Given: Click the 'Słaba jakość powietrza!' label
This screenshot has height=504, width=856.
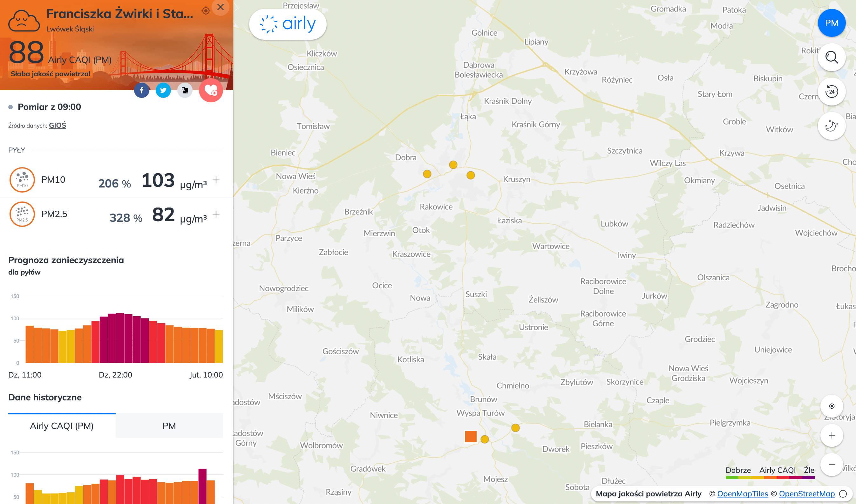Looking at the screenshot, I should point(51,74).
